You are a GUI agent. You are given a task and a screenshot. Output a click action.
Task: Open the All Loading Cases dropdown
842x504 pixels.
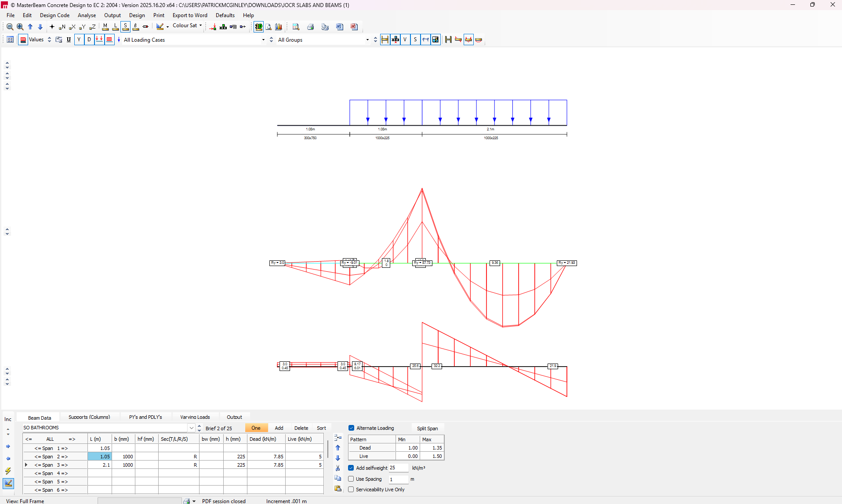pyautogui.click(x=263, y=40)
